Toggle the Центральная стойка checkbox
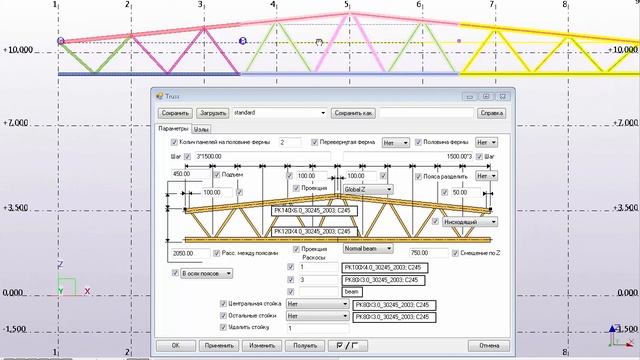 point(223,304)
